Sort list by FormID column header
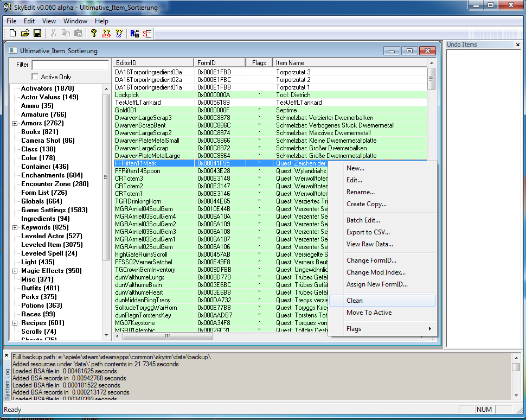Screen dimensions: 526x420 pyautogui.click(x=219, y=63)
